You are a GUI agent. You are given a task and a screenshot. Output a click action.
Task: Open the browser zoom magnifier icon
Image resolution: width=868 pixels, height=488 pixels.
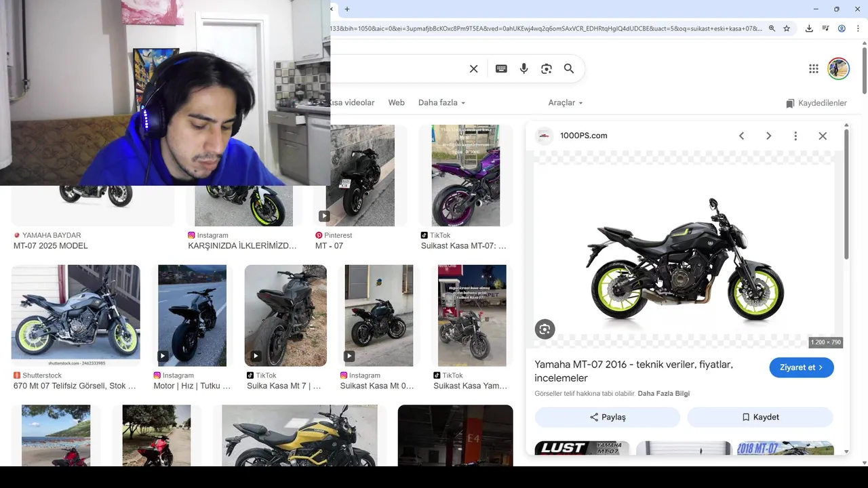tap(772, 28)
